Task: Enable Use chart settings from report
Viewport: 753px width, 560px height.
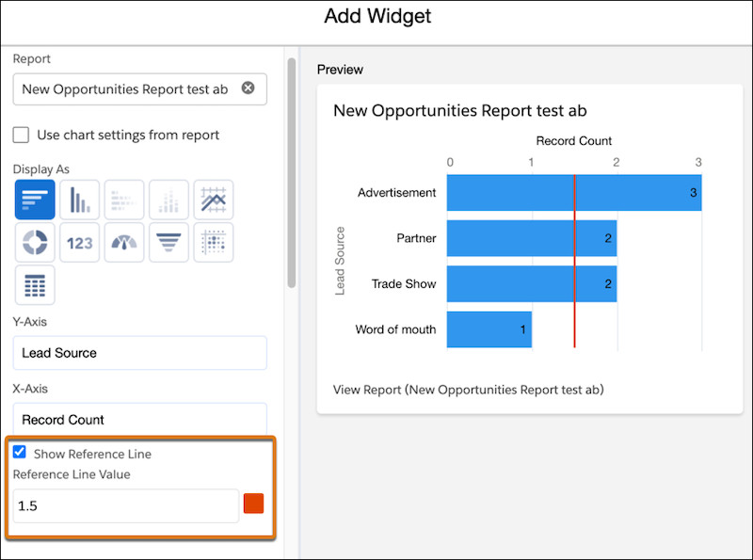Action: 21,135
